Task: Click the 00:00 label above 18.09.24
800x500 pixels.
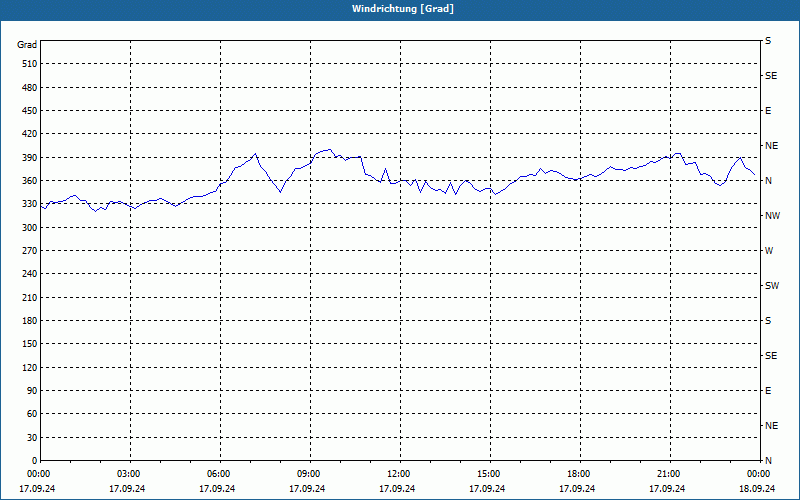Action: tap(758, 474)
